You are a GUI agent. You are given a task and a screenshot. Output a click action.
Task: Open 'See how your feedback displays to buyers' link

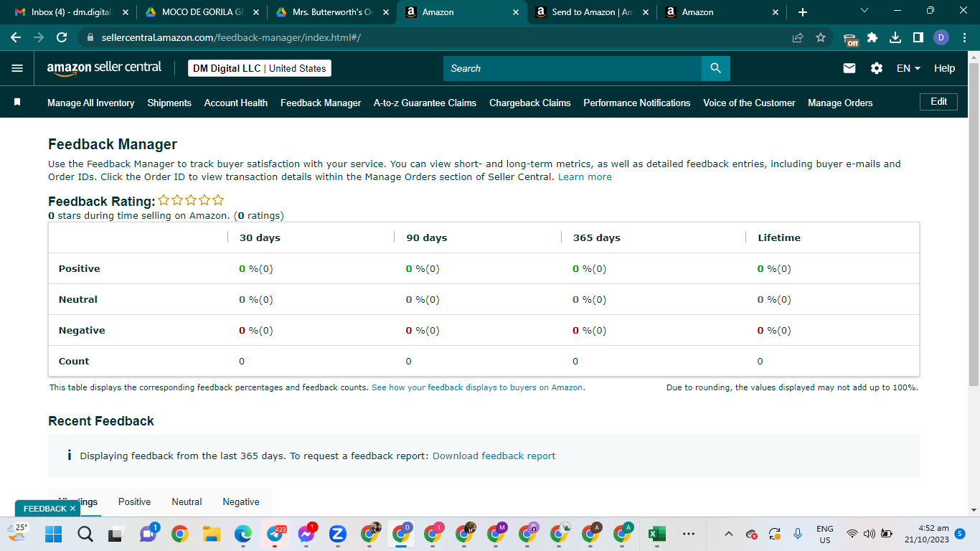479,387
